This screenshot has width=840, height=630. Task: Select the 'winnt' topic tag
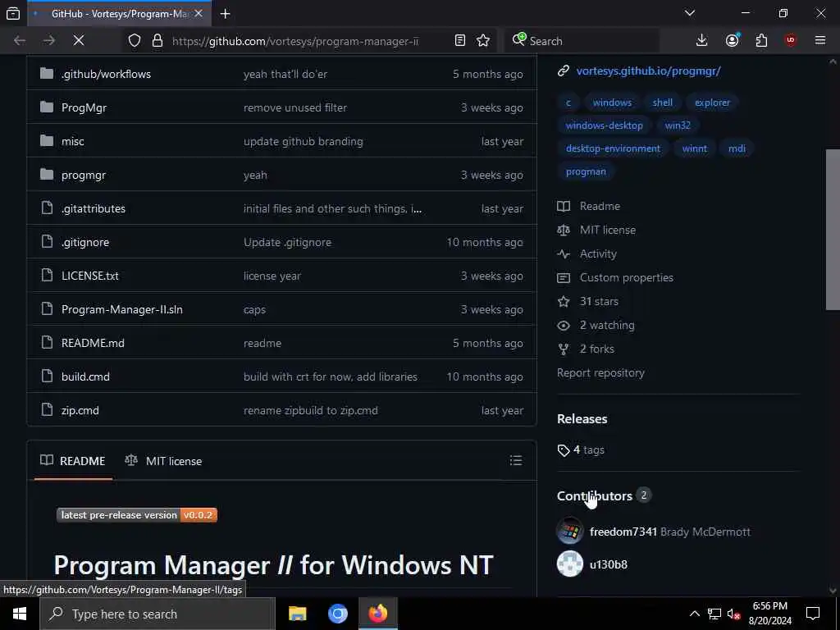tap(695, 148)
